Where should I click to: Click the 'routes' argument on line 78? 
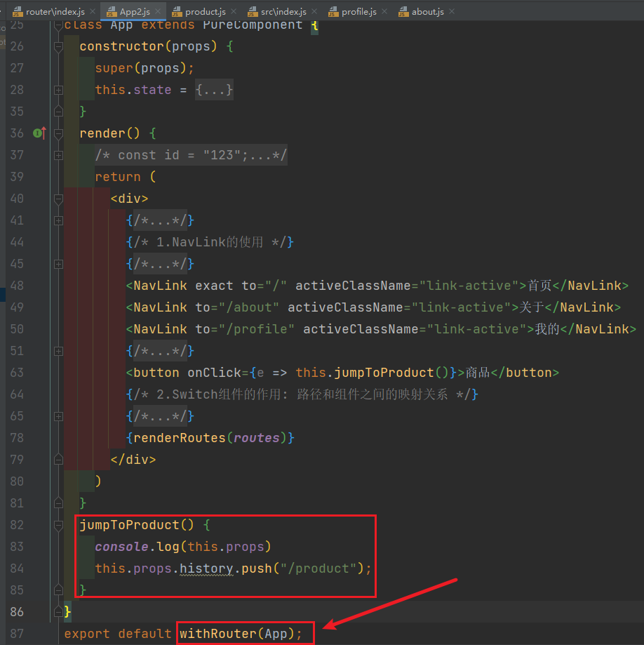coord(257,438)
